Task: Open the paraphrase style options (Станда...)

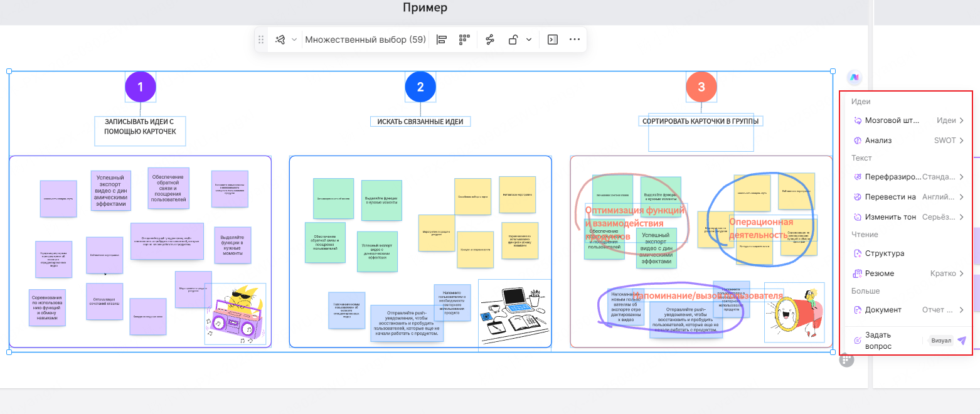Action: point(943,177)
